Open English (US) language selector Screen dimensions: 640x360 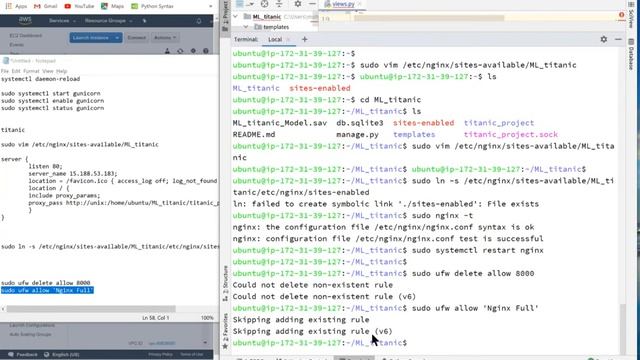62,354
